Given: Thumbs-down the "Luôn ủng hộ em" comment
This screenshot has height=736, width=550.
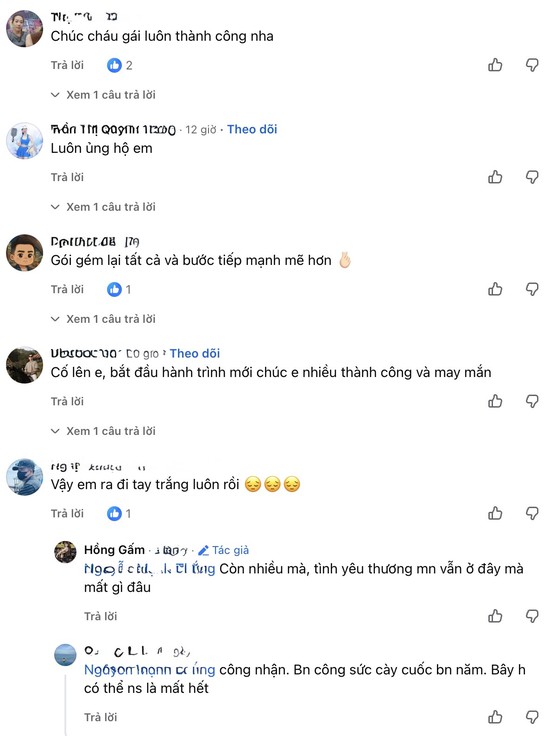Looking at the screenshot, I should pos(532,177).
